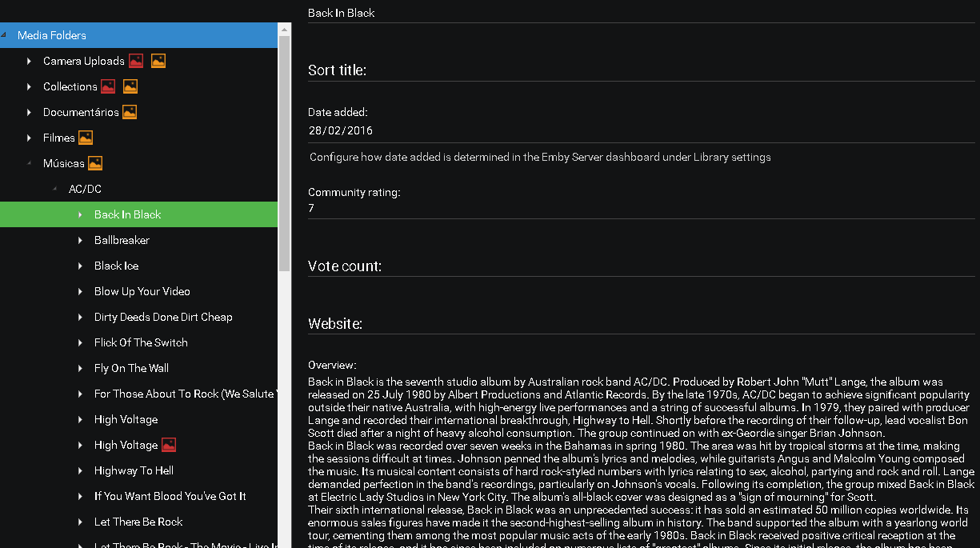Collapse the Media Folders root node
Screen dimensions: 980x548
(3, 35)
